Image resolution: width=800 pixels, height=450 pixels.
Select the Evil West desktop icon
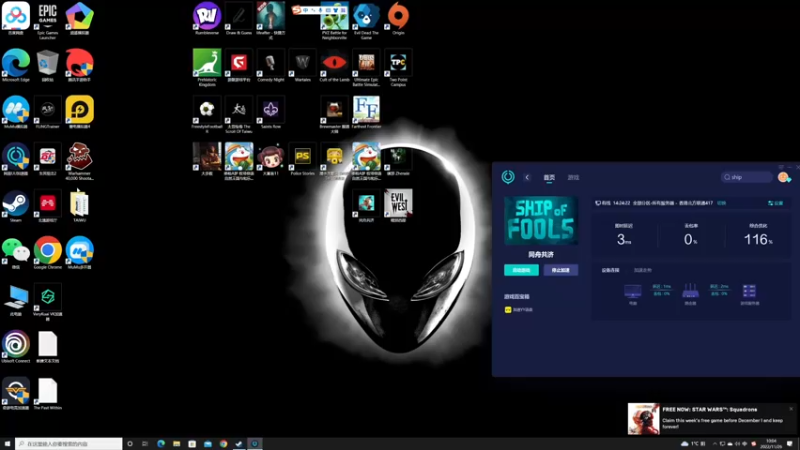click(398, 206)
